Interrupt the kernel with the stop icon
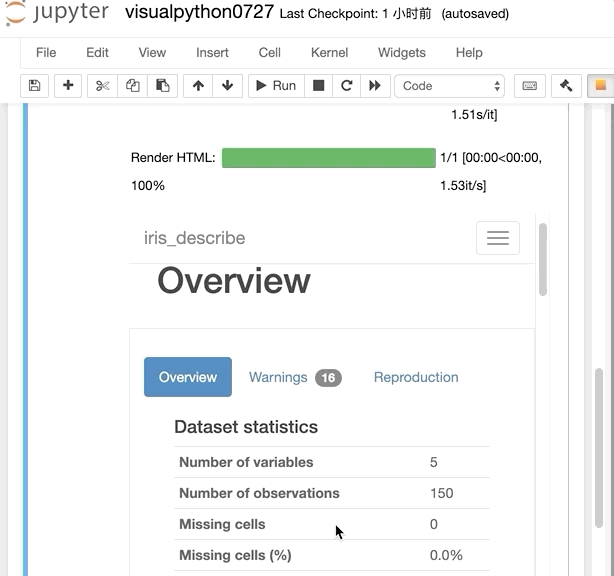The width and height of the screenshot is (614, 576). [318, 85]
